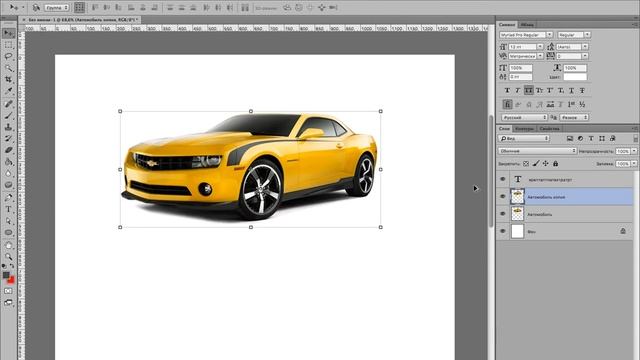Screen dimensions: 640x360
Task: Select the Path Selection tool
Action: [x=9, y=221]
